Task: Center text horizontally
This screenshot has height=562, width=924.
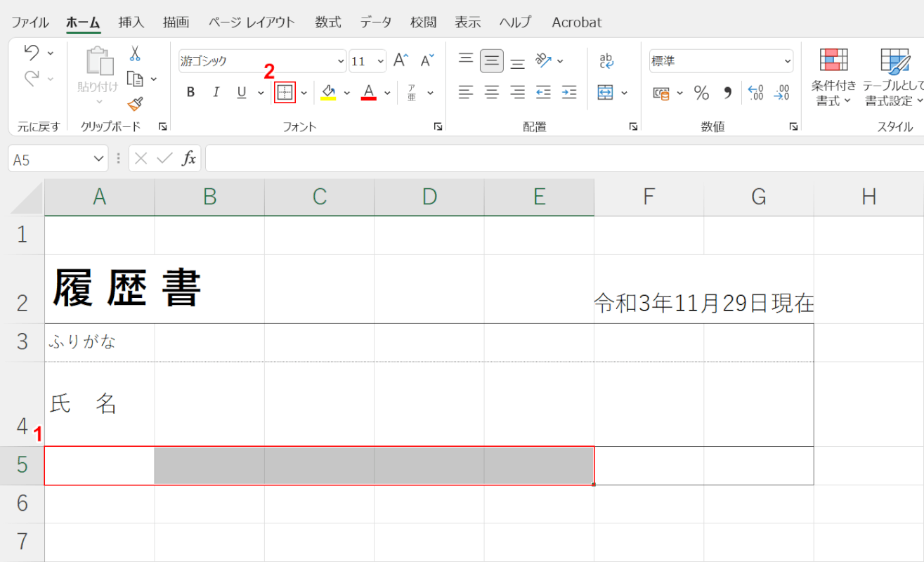Action: 492,92
